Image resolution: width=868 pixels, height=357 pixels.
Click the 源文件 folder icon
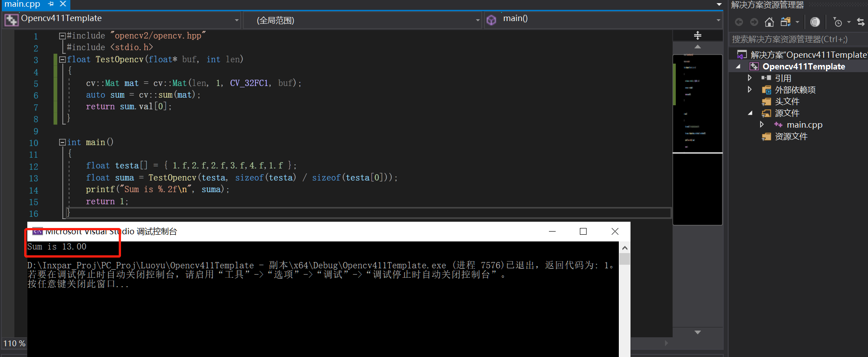[766, 113]
